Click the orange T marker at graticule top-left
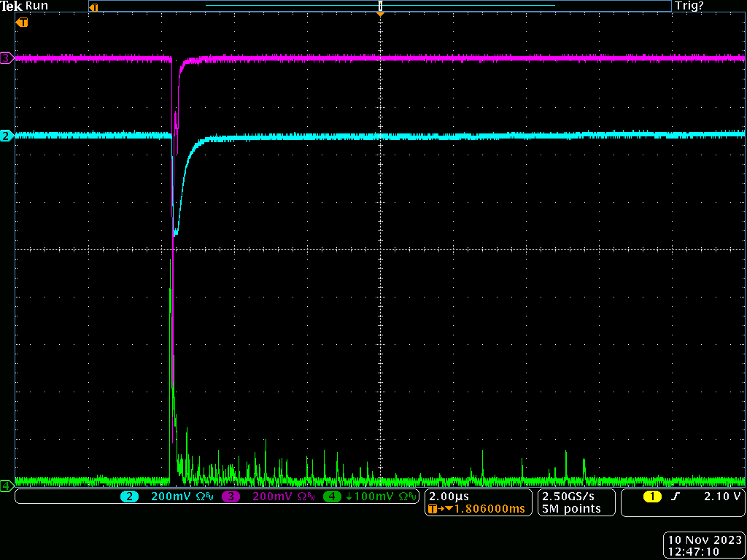Image resolution: width=747 pixels, height=560 pixels. tap(23, 23)
